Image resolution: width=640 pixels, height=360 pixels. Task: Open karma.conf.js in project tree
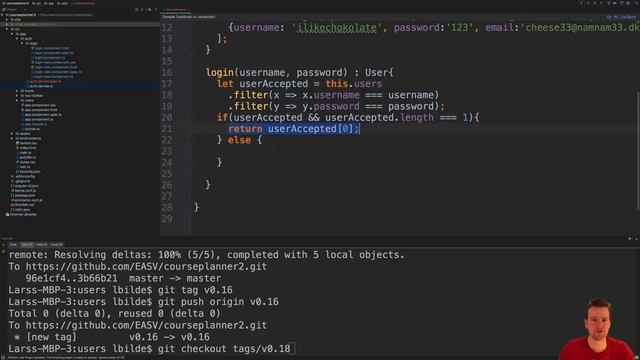(24, 191)
